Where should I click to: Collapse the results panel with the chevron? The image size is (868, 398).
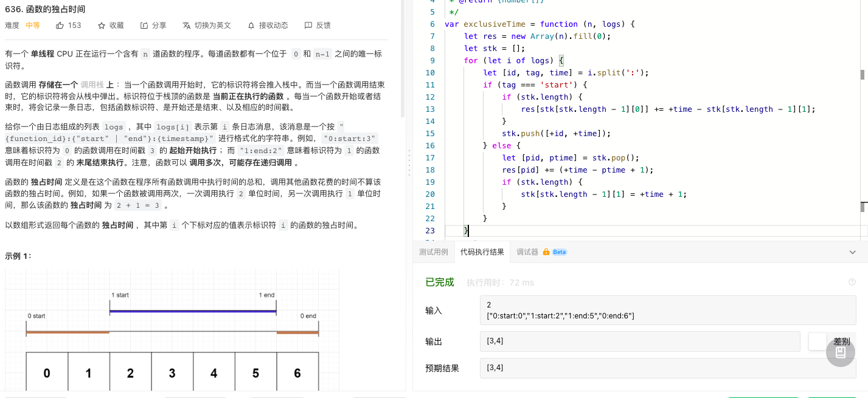852,252
